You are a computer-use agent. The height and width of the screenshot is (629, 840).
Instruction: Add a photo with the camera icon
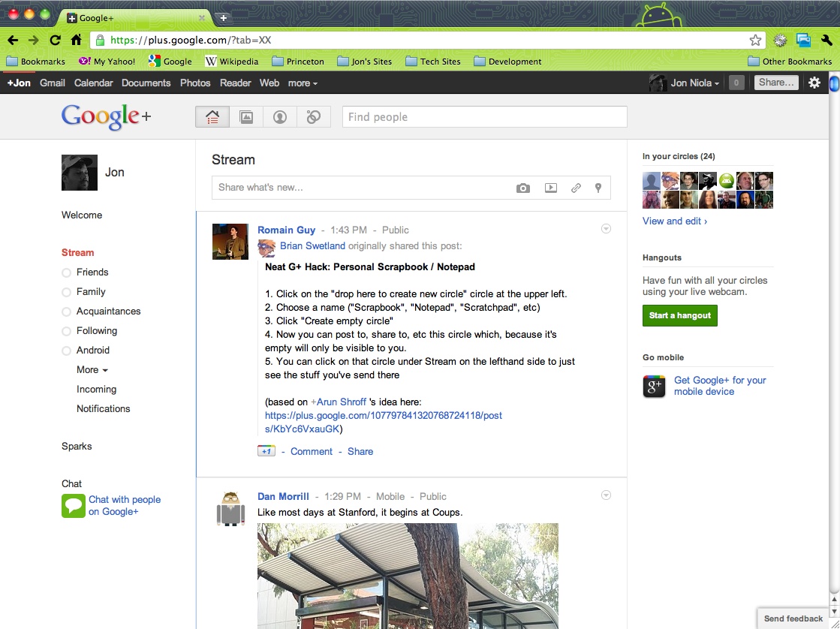pyautogui.click(x=523, y=188)
